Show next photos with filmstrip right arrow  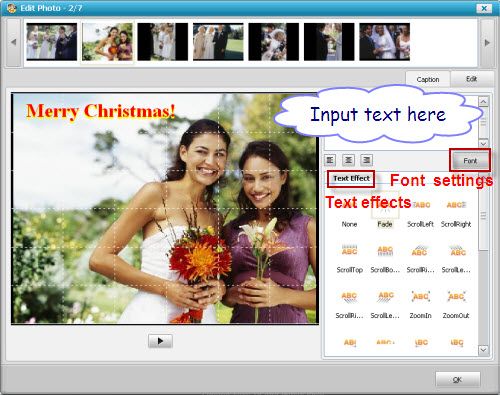tap(487, 43)
